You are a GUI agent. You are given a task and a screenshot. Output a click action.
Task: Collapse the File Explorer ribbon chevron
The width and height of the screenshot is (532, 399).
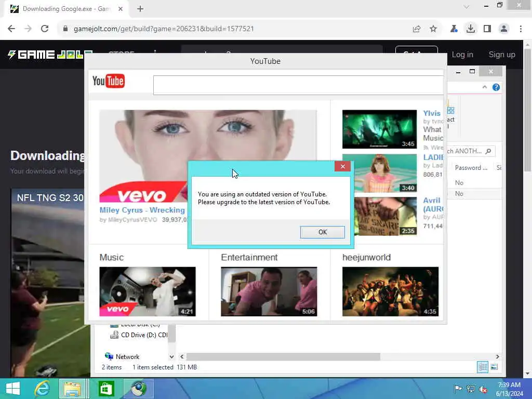coord(485,87)
